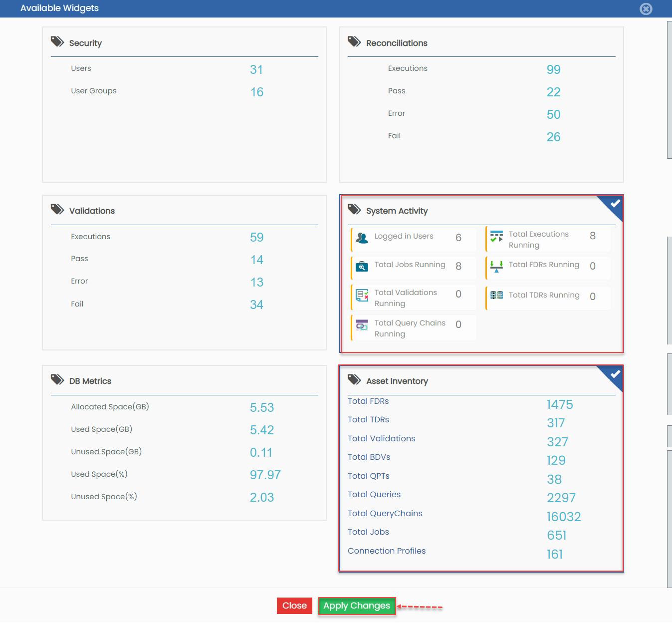Select the Validations widget card

click(185, 273)
